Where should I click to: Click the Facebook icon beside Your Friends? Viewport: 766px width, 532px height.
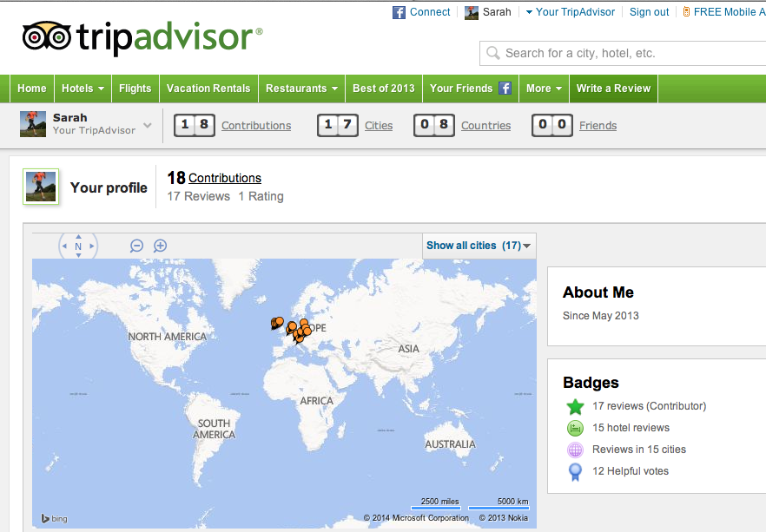pos(505,89)
